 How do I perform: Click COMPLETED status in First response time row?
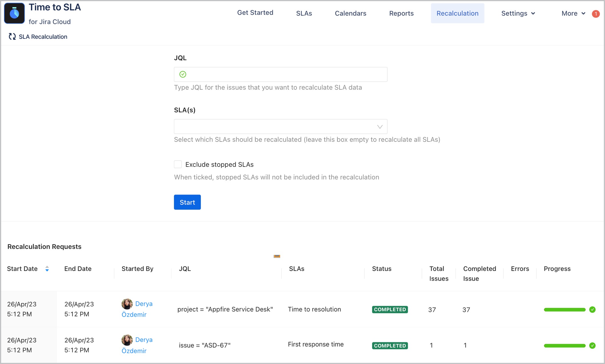390,346
